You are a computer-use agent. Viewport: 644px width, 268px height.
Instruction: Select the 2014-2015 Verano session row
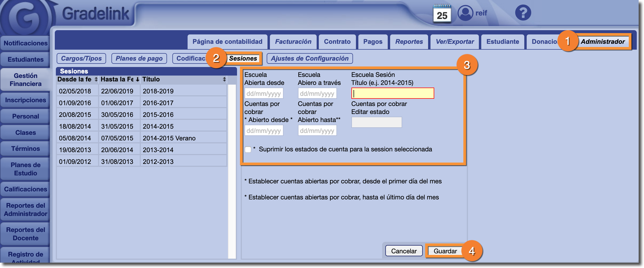(142, 138)
